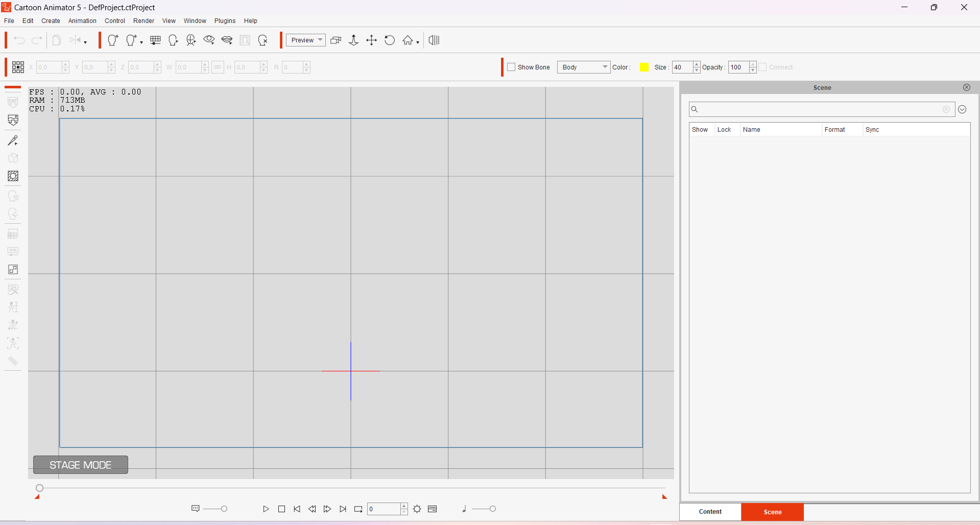
Task: Select the pan camera cross-arrows tool
Action: [372, 40]
